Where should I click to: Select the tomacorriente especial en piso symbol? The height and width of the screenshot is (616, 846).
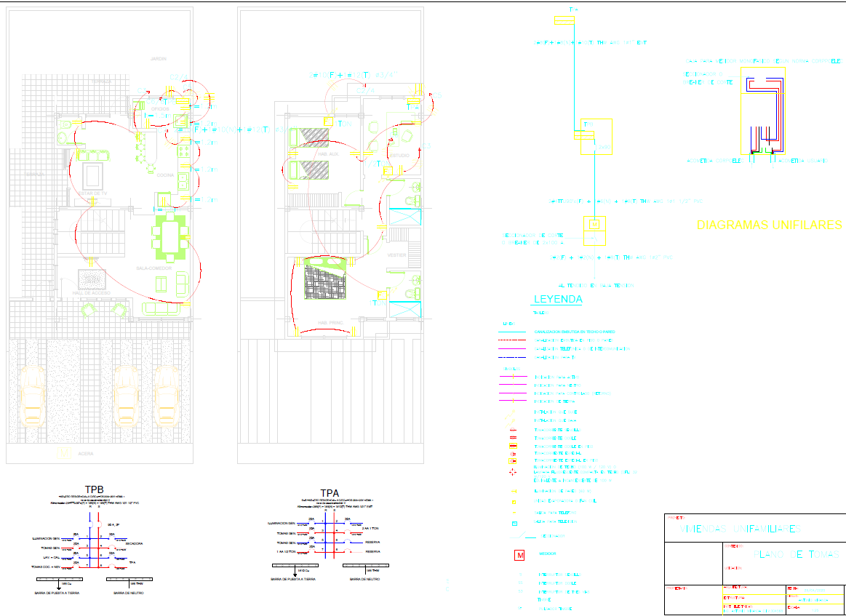(x=513, y=460)
